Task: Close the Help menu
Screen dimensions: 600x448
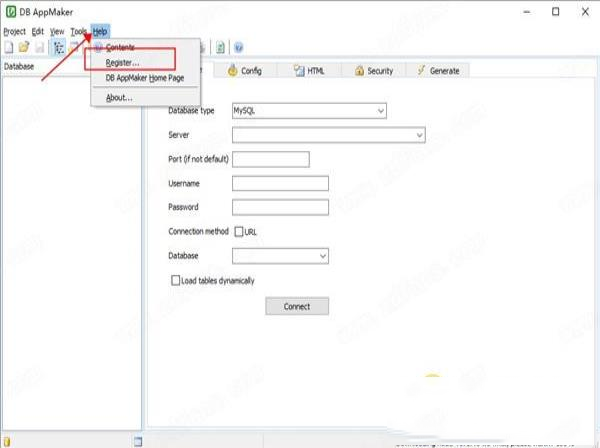Action: pos(100,31)
